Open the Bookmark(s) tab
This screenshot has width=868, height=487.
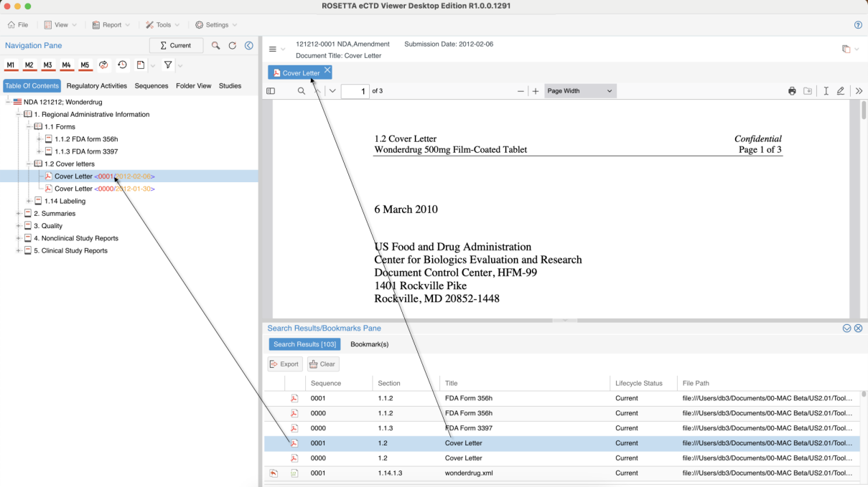[x=369, y=344]
